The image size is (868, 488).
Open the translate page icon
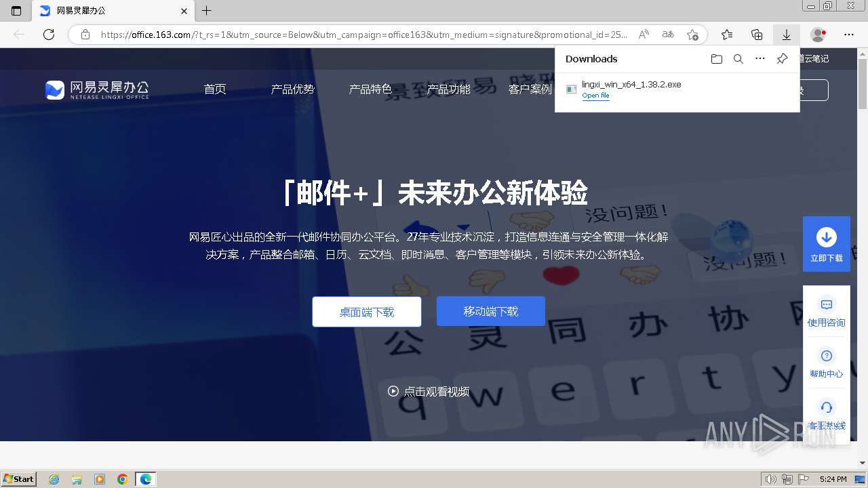point(668,35)
